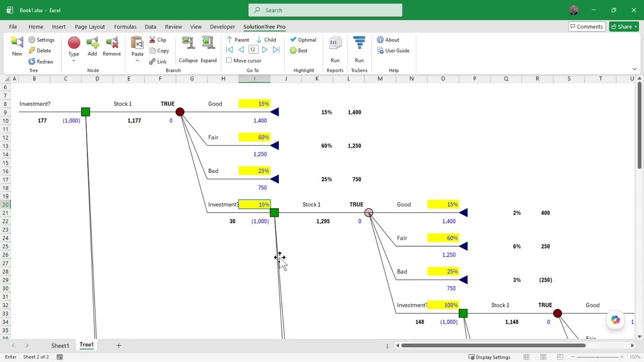Copy the selected branch

coord(159,50)
